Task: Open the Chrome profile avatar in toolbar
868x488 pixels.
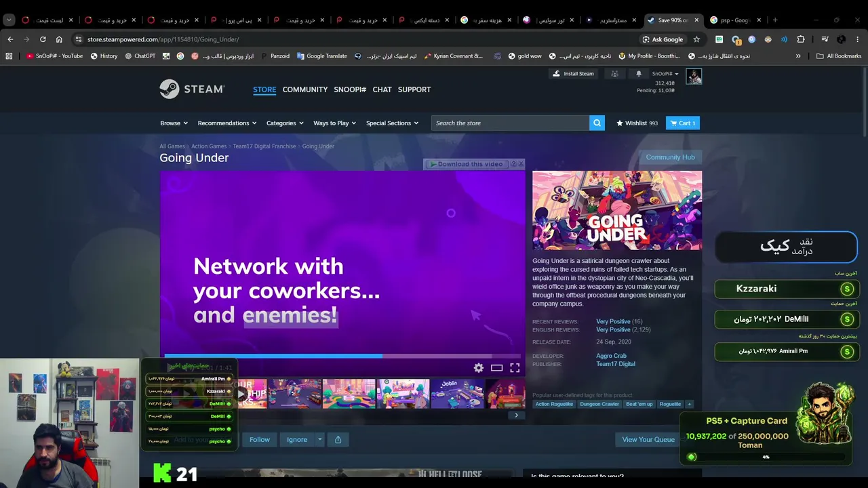Action: 841,39
